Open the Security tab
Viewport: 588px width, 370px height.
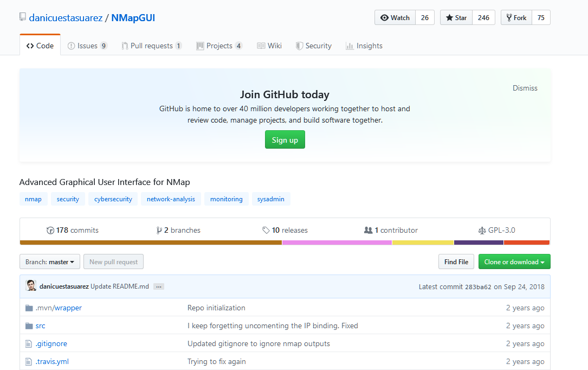pos(313,46)
